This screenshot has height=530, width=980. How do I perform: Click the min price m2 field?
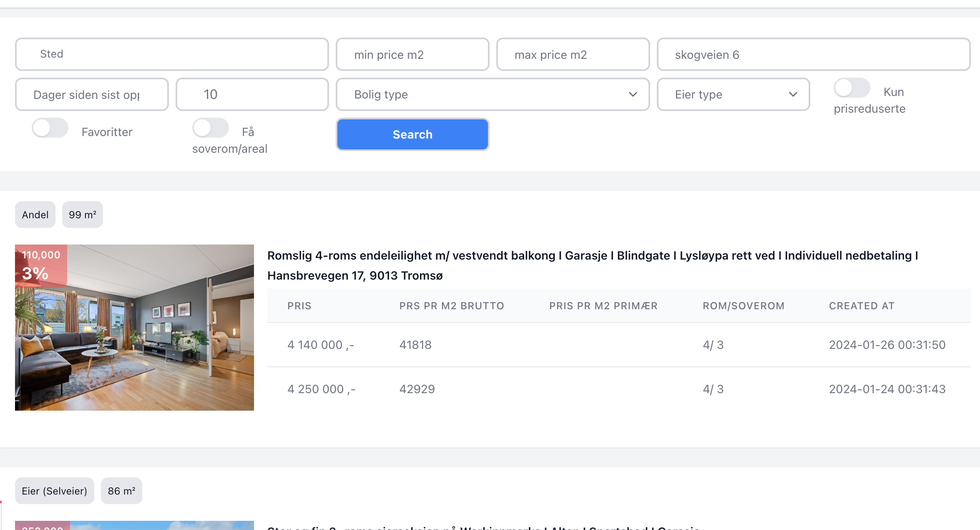point(412,55)
